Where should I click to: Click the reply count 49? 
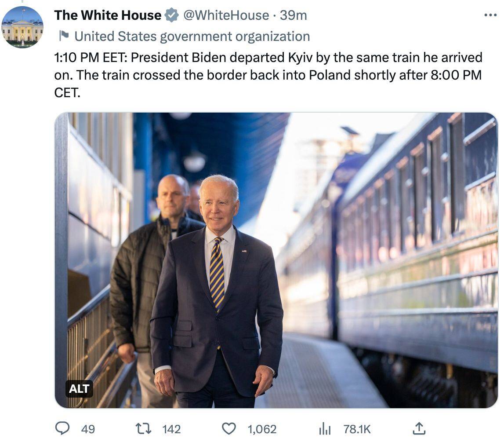[88, 429]
